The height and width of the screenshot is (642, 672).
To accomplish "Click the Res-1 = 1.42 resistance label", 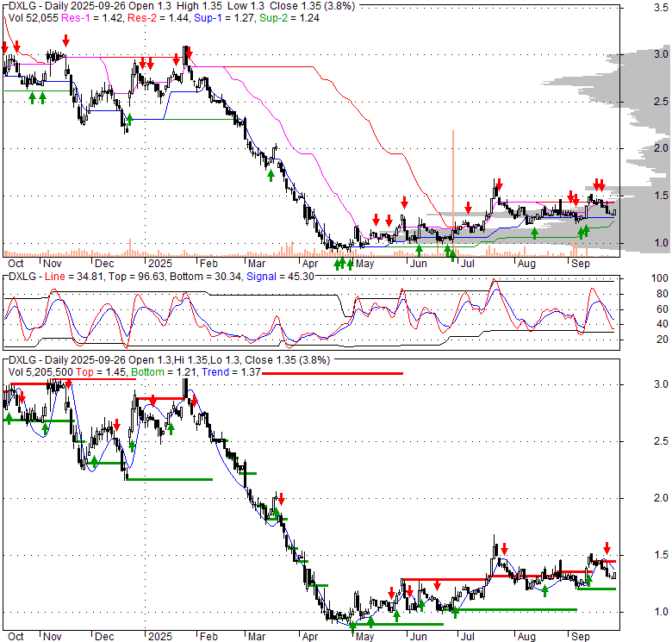I will tap(91, 18).
